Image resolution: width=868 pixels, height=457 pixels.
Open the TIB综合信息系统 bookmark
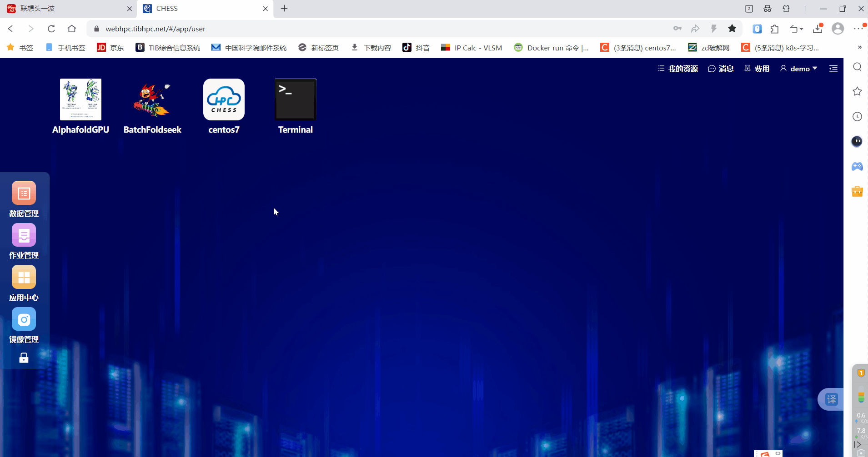pyautogui.click(x=168, y=48)
